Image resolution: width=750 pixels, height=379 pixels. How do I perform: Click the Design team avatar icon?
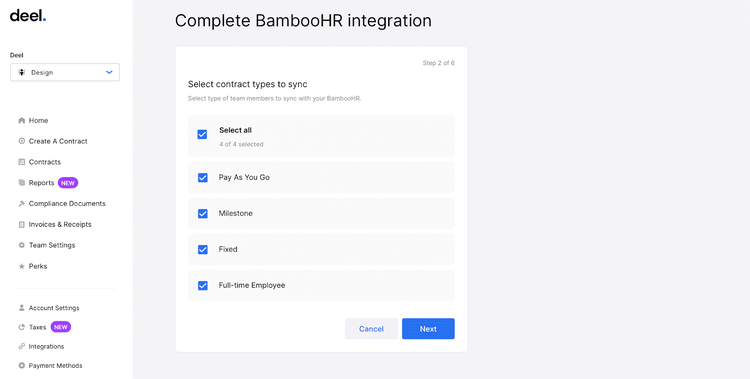(22, 73)
